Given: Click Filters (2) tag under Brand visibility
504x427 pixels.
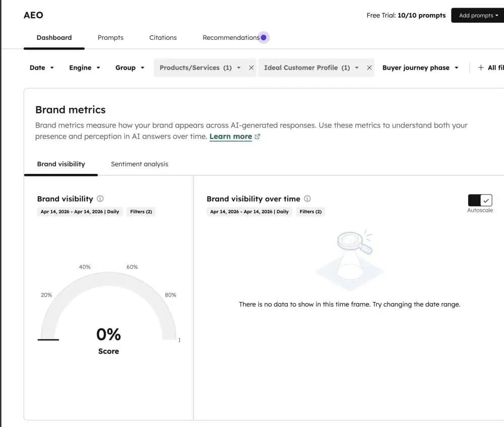Looking at the screenshot, I should pos(141,212).
